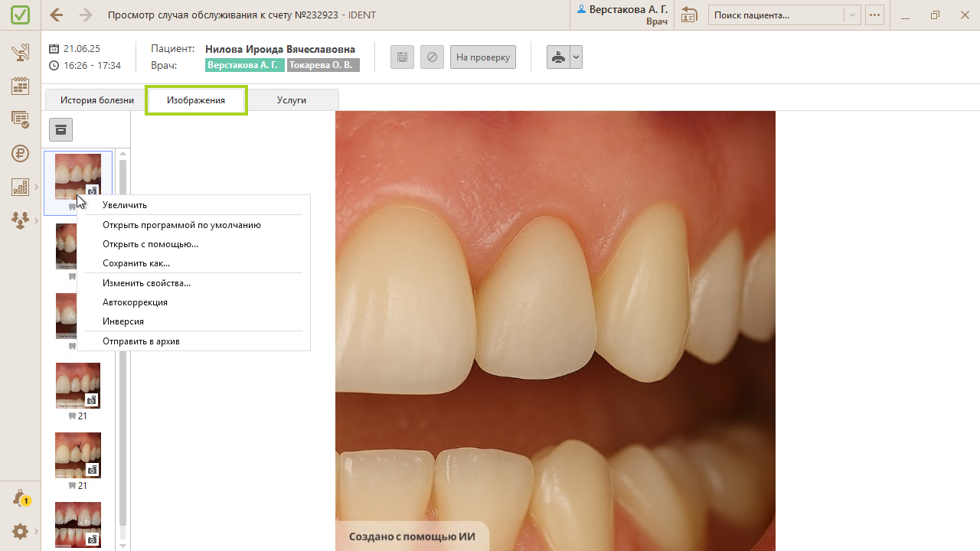Viewport: 980px width, 551px height.
Task: Click the printer icon button
Action: point(558,57)
